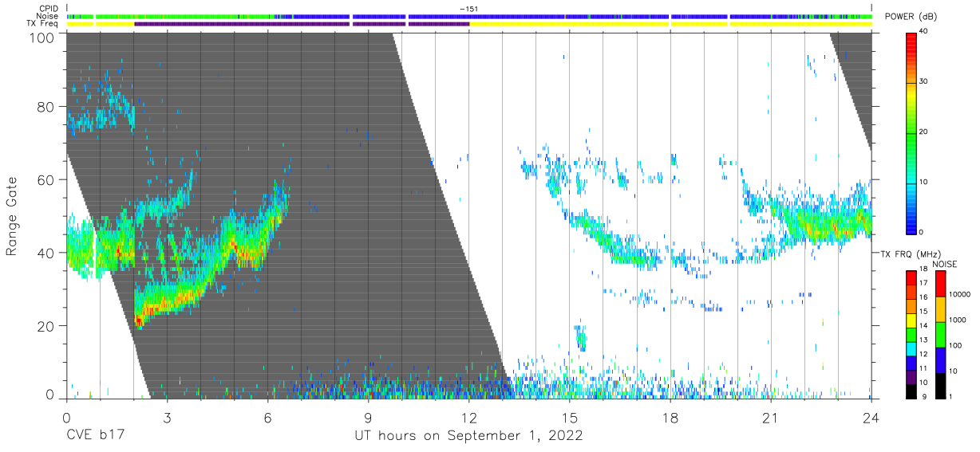Click the x-axis tick label '3'
The width and height of the screenshot is (980, 452).
coord(166,417)
